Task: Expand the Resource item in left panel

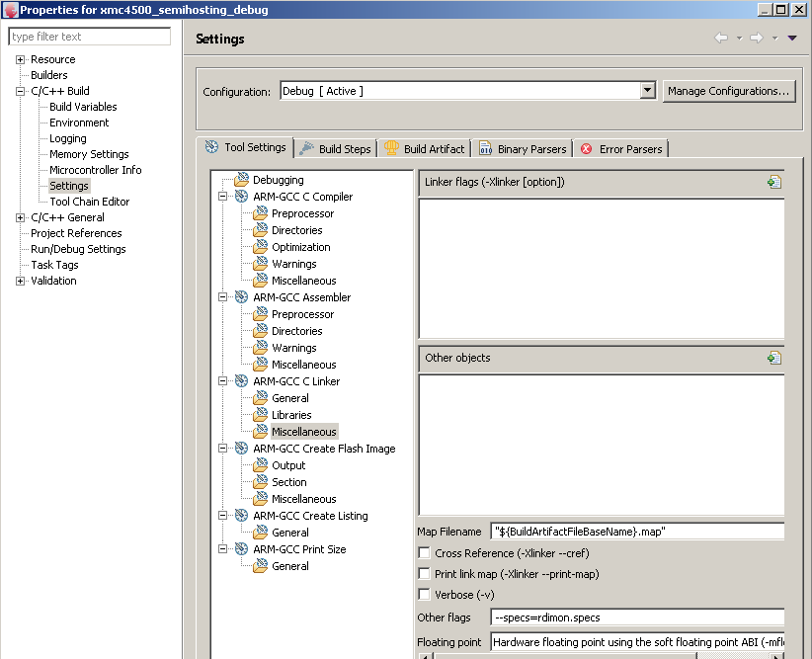Action: 21,58
